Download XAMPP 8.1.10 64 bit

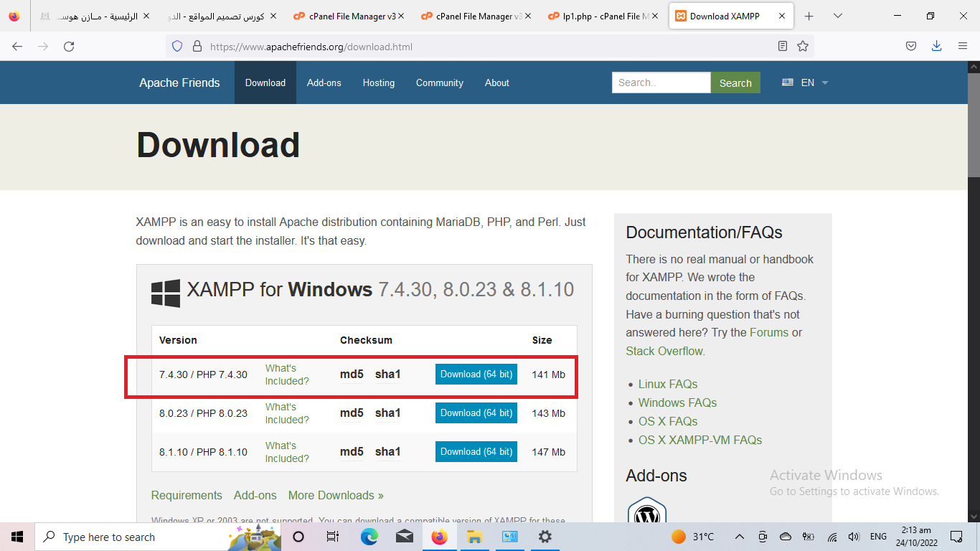[476, 452]
